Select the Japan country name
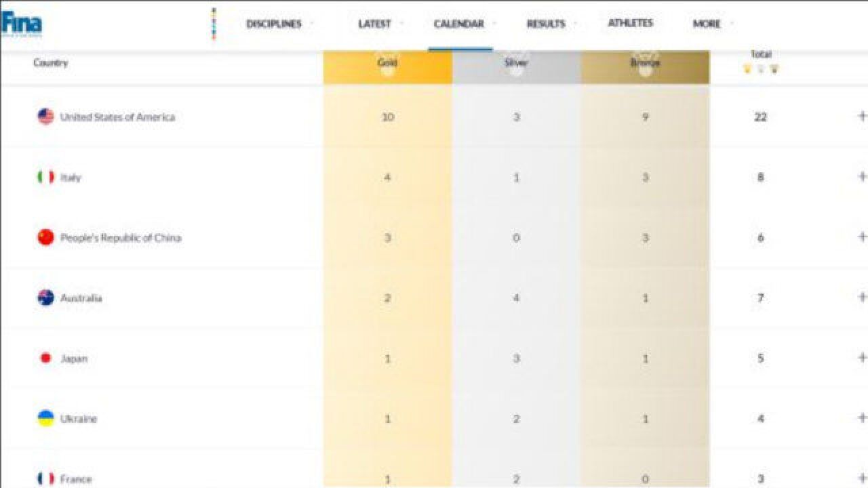Image resolution: width=868 pixels, height=488 pixels. [74, 359]
